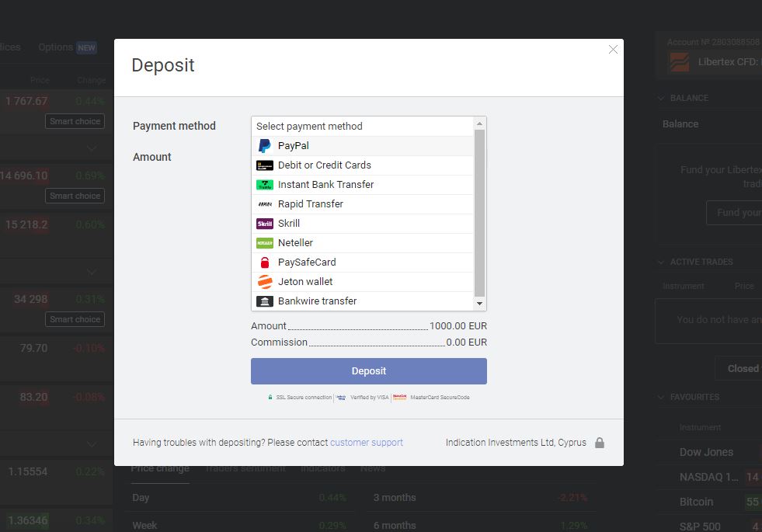Click Indication Investments Ltd, Cyprus text
This screenshot has width=762, height=532.
tap(516, 443)
